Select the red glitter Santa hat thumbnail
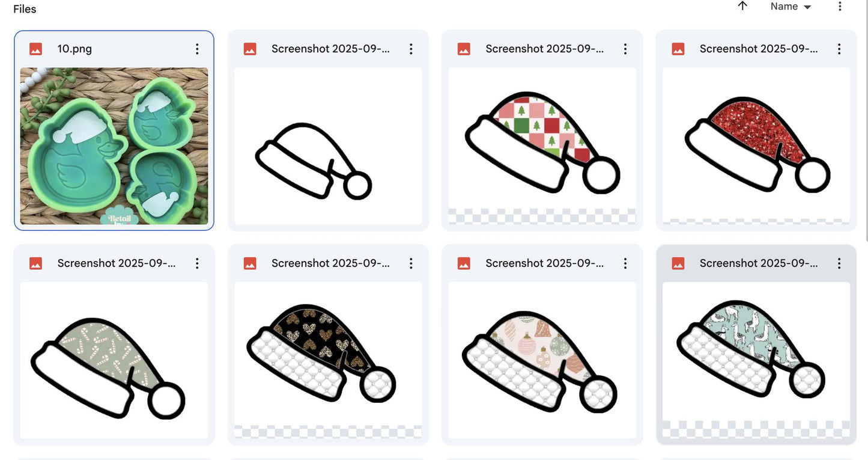This screenshot has height=460, width=868. pyautogui.click(x=756, y=146)
